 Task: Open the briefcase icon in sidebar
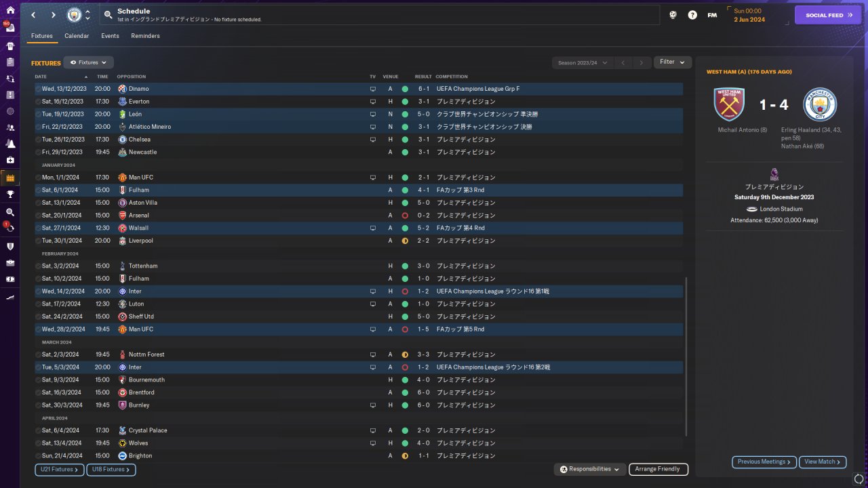(10, 262)
